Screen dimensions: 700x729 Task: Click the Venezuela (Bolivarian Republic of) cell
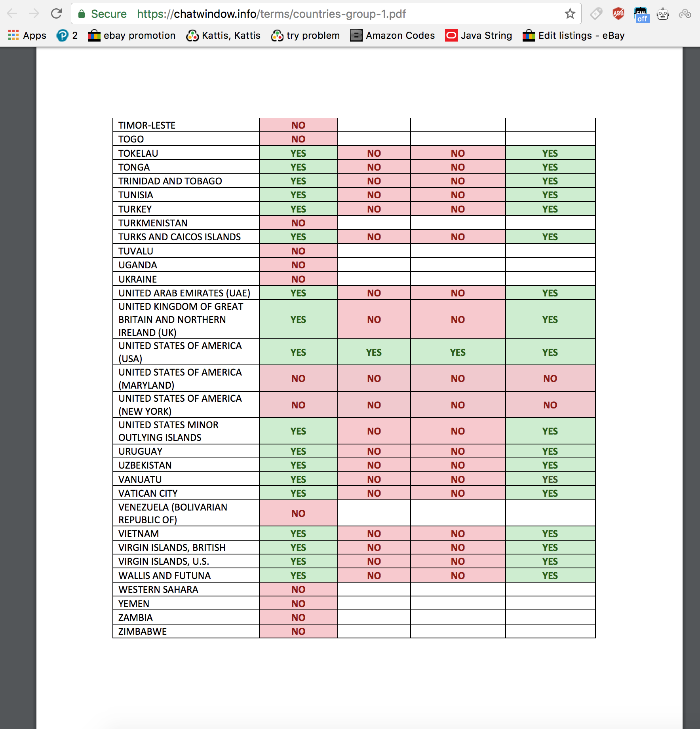[186, 513]
